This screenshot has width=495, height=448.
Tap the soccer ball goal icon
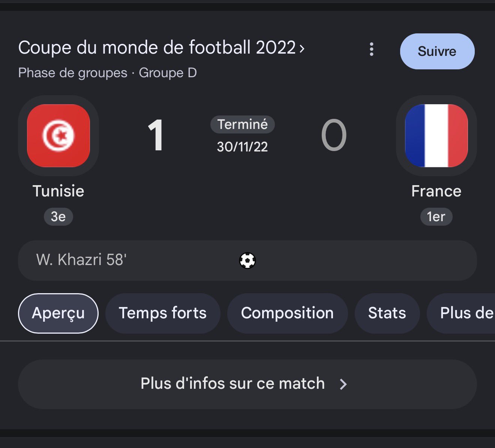[x=247, y=261]
